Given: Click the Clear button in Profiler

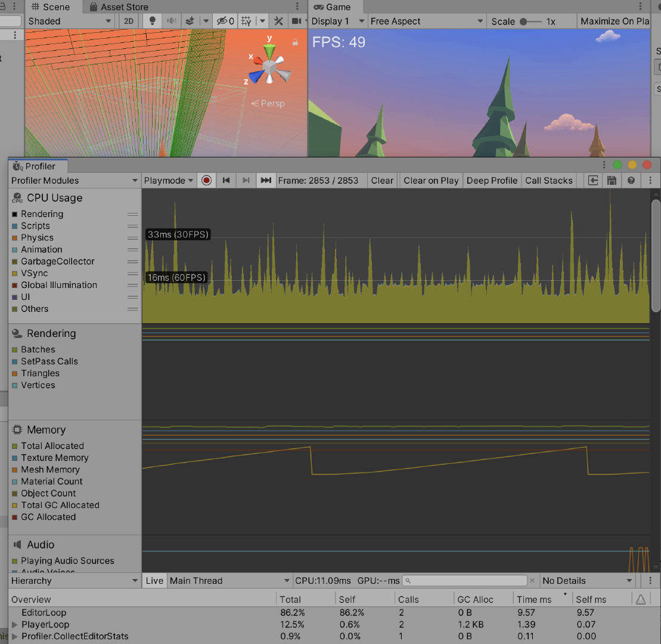Looking at the screenshot, I should pyautogui.click(x=382, y=181).
